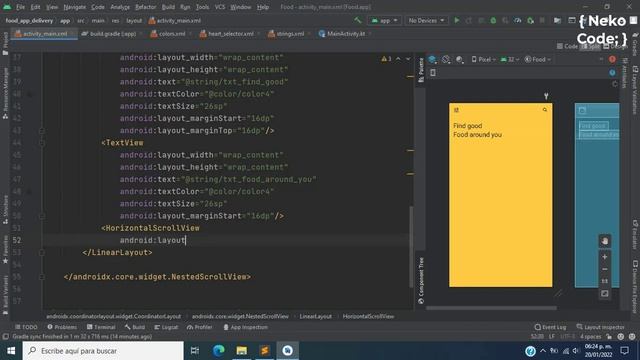This screenshot has height=360, width=640.
Task: Switch to strings.xml tab
Action: pos(287,34)
